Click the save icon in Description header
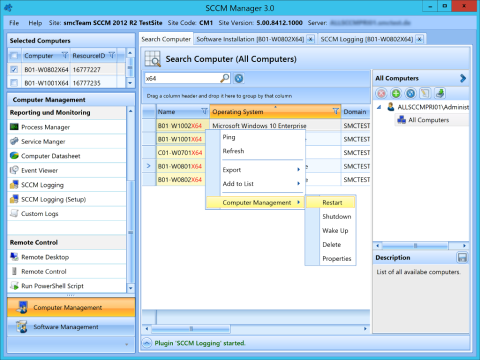480x360 pixels. (x=462, y=257)
